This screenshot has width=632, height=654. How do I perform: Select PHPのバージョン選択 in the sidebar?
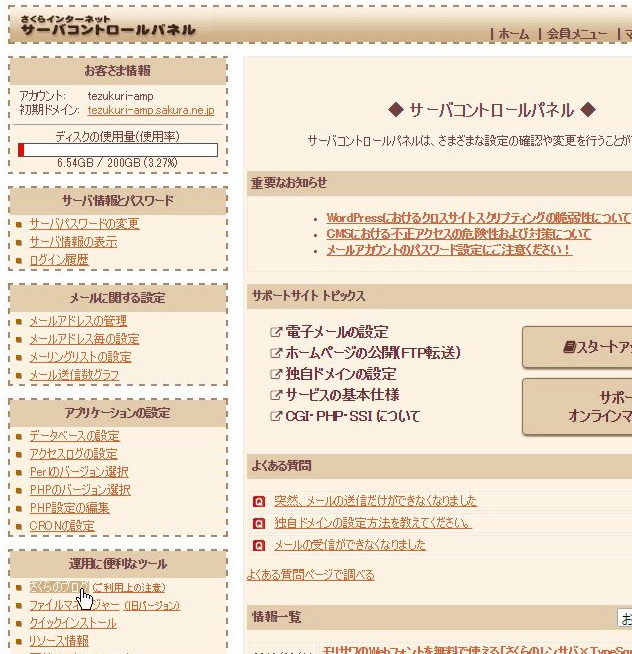[x=80, y=490]
